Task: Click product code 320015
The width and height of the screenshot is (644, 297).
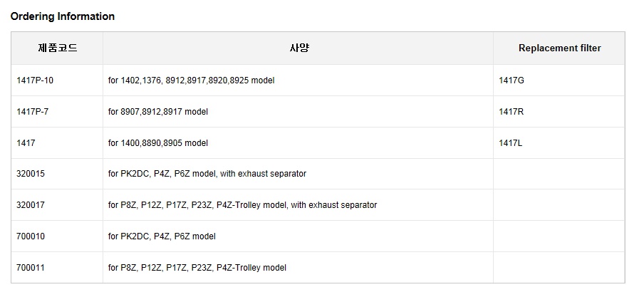Action: click(31, 174)
